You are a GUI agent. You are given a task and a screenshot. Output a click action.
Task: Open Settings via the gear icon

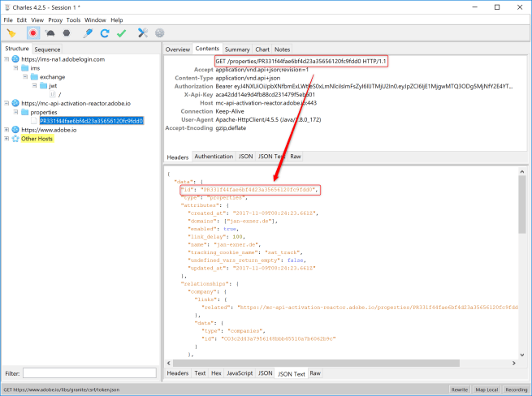(x=159, y=33)
